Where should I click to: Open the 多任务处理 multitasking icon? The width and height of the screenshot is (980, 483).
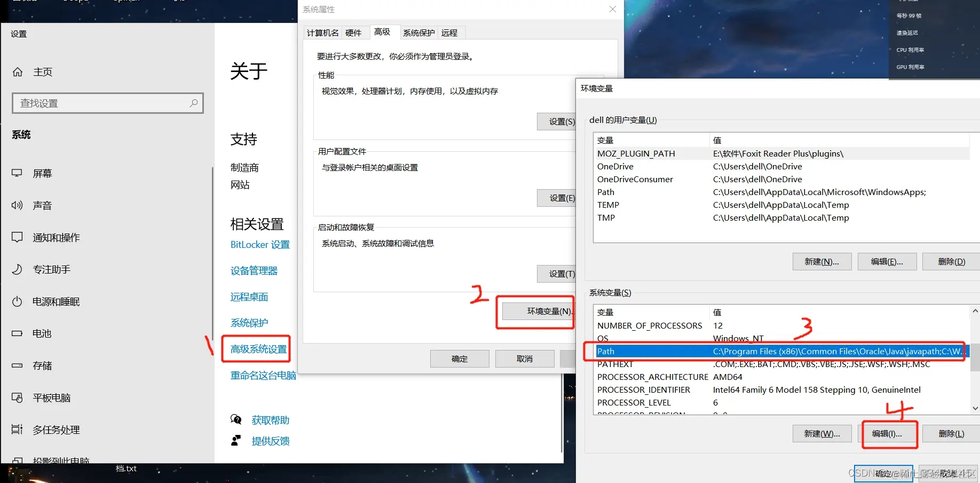tap(17, 429)
